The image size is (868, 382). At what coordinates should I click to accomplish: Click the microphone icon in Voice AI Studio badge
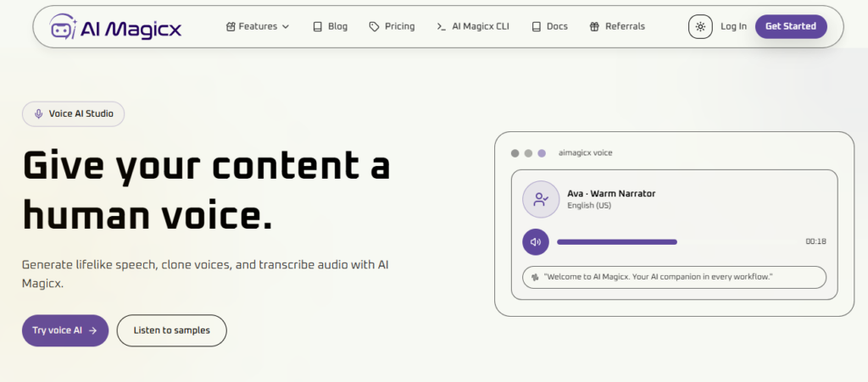click(38, 113)
